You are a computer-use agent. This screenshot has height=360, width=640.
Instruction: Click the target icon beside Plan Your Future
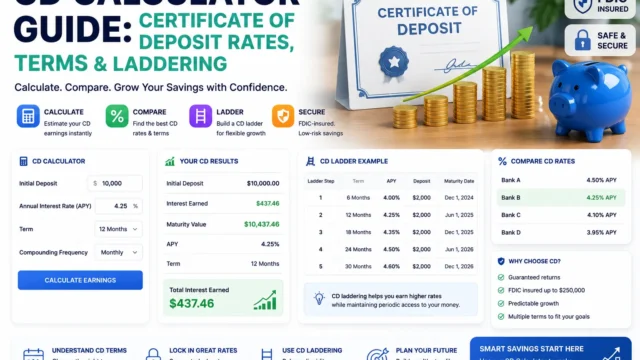[x=377, y=354]
